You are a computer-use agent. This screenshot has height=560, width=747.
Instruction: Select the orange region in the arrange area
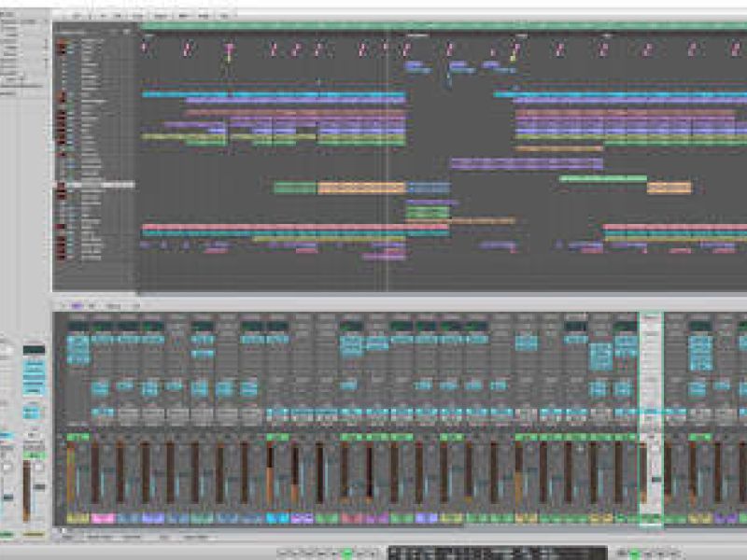357,188
